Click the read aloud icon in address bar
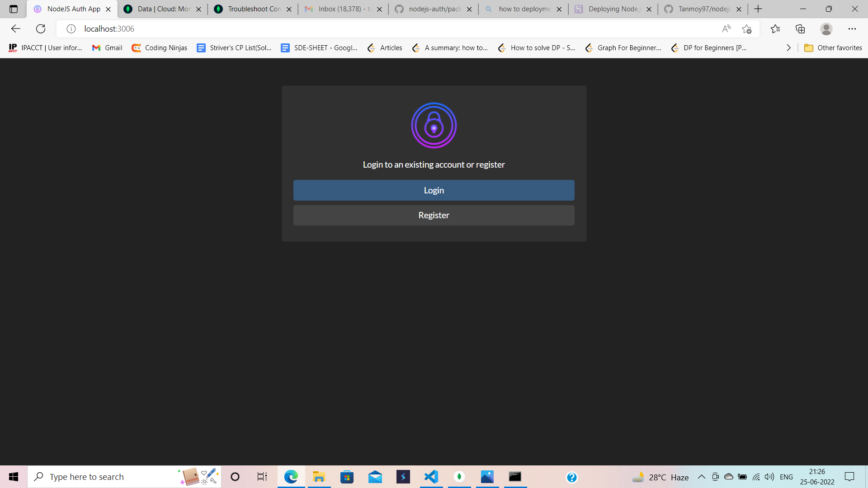Viewport: 868px width, 488px height. [726, 28]
